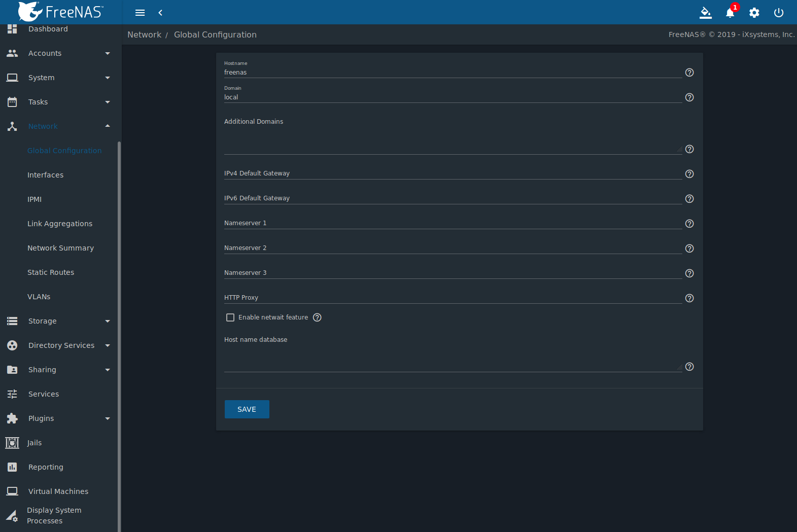Show help for HTTP Proxy
Screen dimensions: 797x532
689,298
